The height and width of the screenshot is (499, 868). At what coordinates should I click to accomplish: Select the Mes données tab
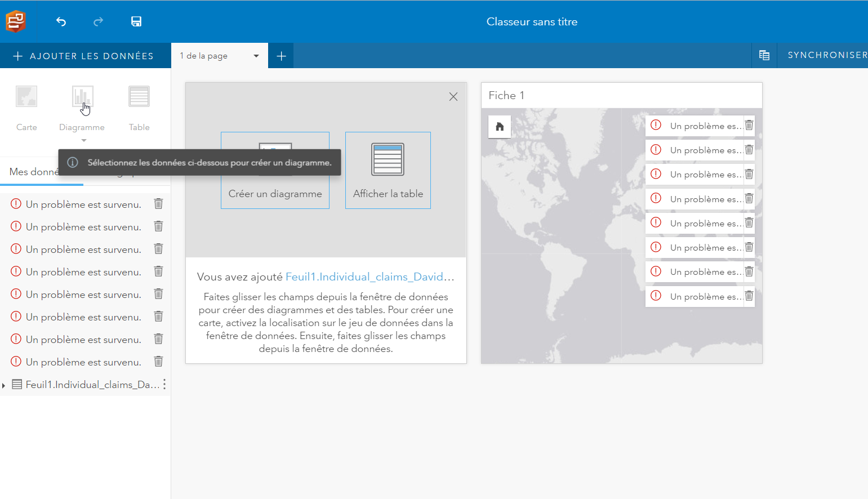click(x=34, y=172)
